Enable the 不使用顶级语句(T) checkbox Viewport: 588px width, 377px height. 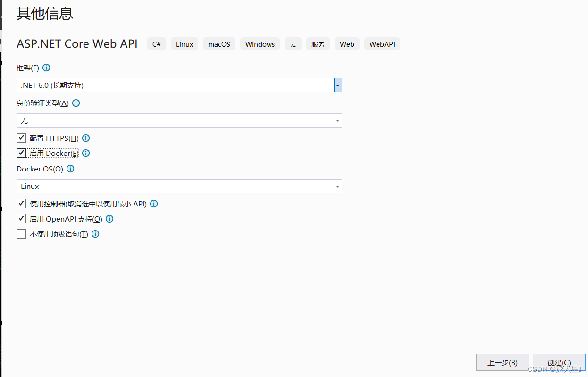click(x=21, y=233)
